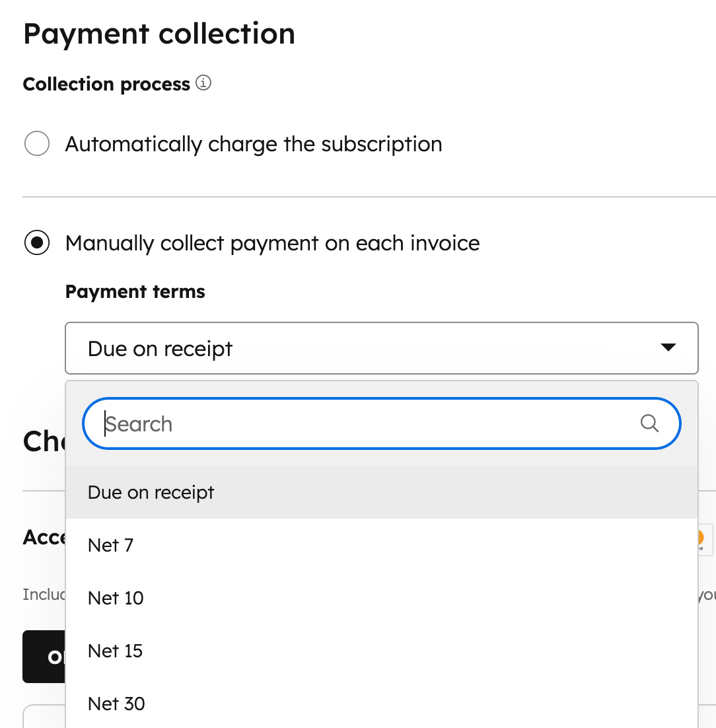
Task: Click the partially hidden black button
Action: click(x=44, y=657)
